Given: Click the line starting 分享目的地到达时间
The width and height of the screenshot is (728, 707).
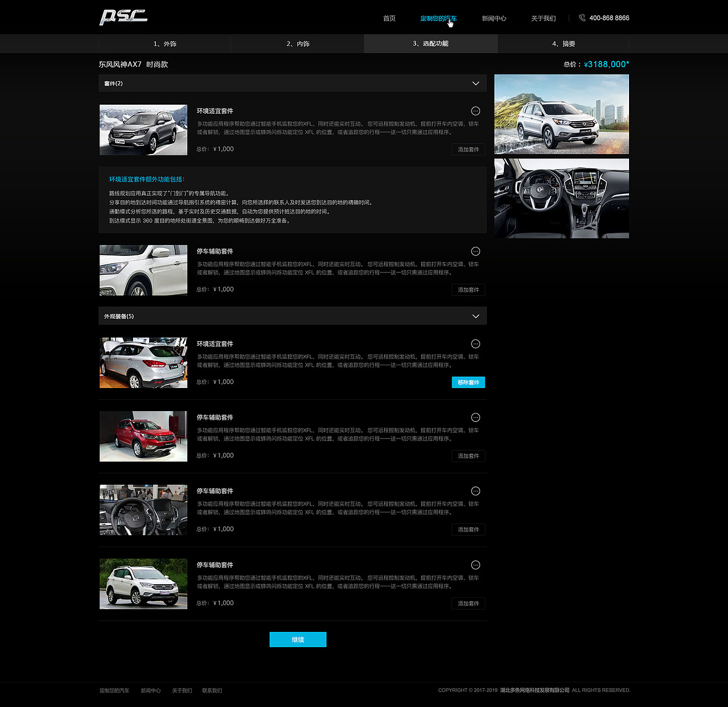Looking at the screenshot, I should pos(241,202).
